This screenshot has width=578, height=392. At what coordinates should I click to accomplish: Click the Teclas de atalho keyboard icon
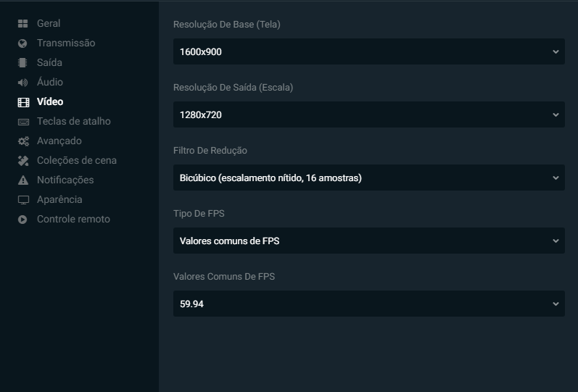(23, 122)
